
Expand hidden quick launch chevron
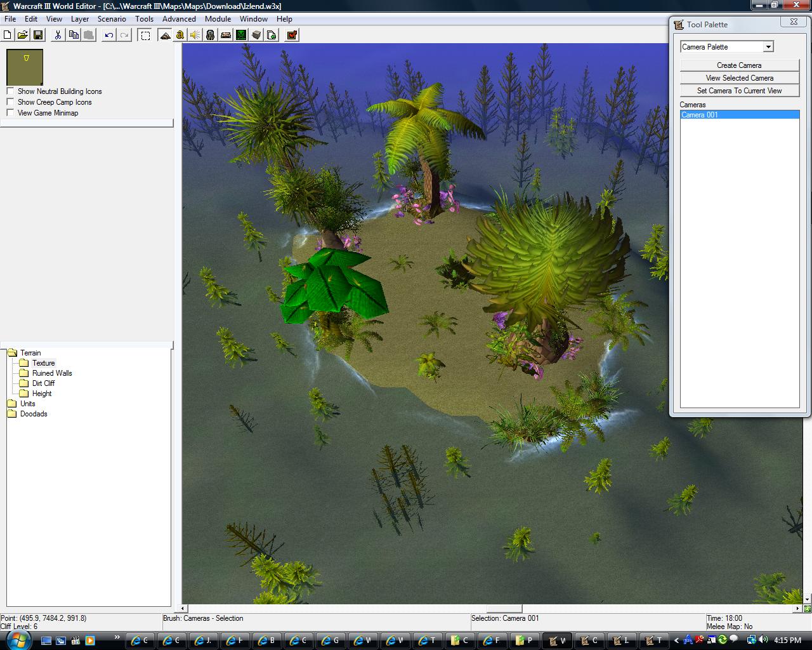click(117, 637)
